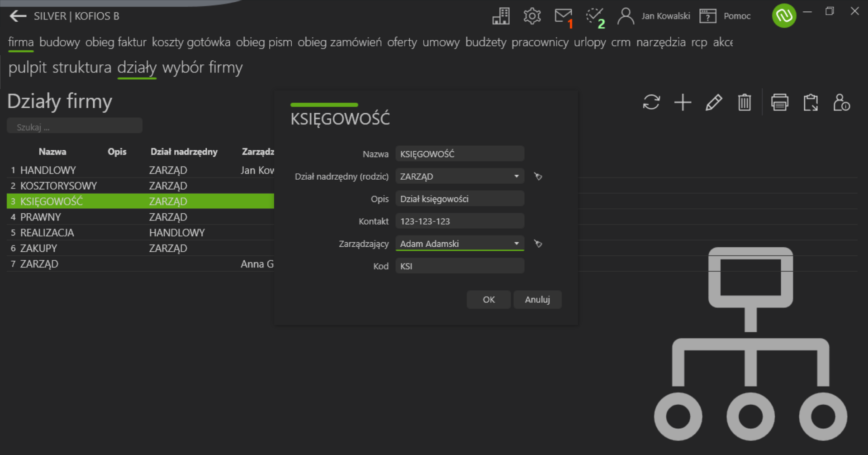
Task: Switch to the wybór firmy tab
Action: [202, 67]
